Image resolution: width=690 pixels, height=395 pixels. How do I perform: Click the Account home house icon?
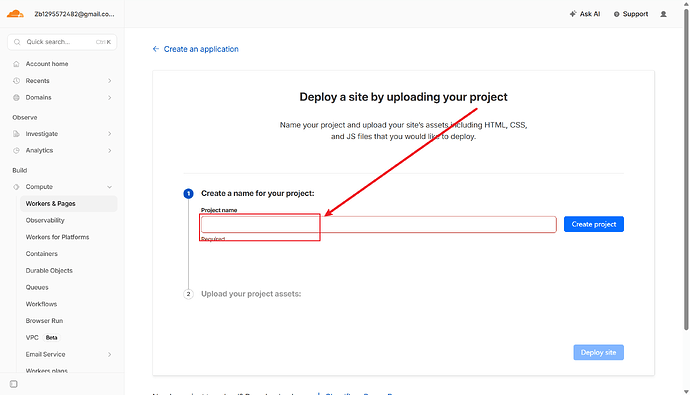(x=16, y=64)
